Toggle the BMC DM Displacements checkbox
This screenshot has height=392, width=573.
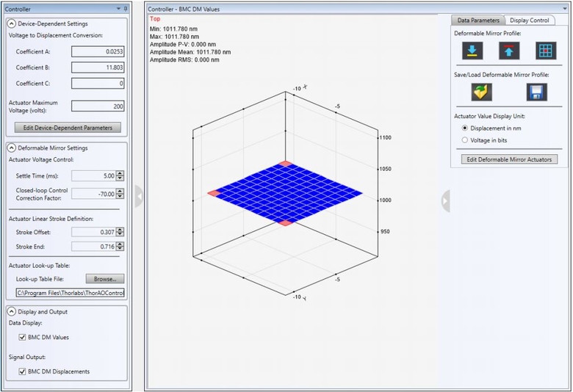point(21,371)
